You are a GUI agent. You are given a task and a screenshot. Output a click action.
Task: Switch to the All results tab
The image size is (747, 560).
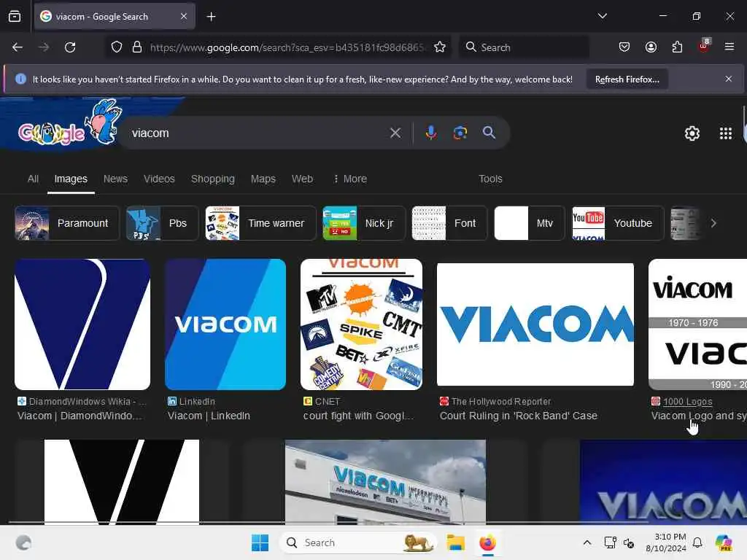point(33,179)
